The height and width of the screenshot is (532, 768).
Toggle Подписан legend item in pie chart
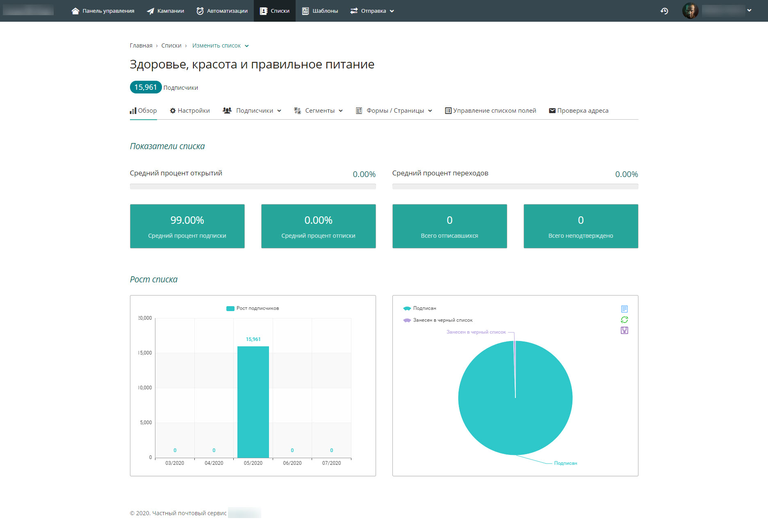(419, 308)
